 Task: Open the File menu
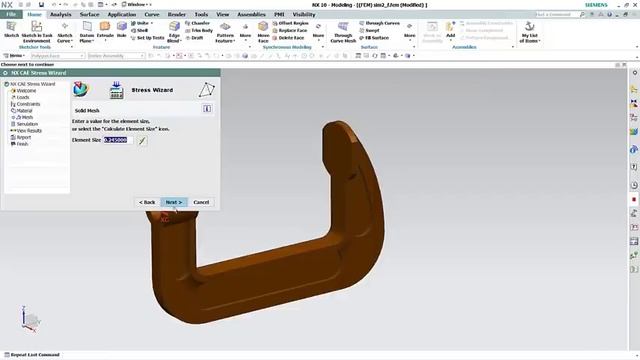tap(11, 14)
